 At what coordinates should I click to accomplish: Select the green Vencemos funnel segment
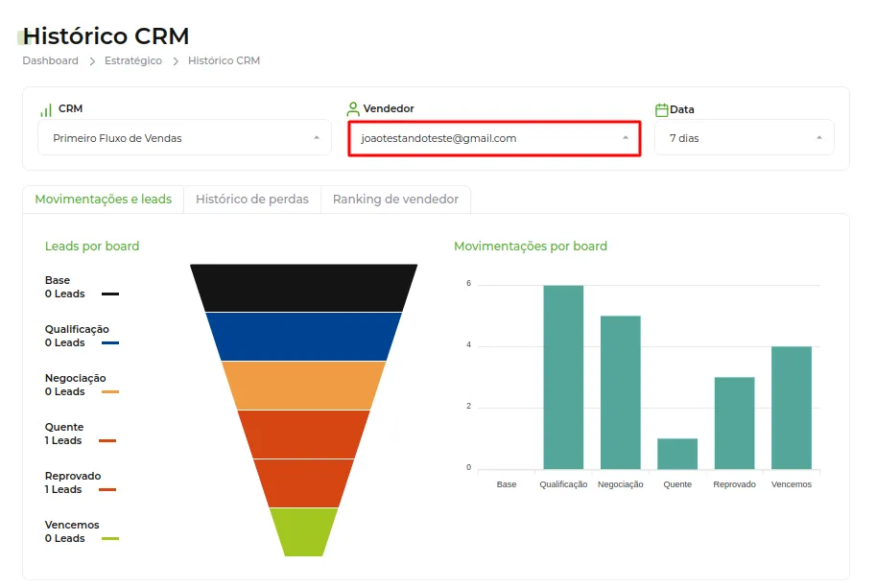click(303, 532)
